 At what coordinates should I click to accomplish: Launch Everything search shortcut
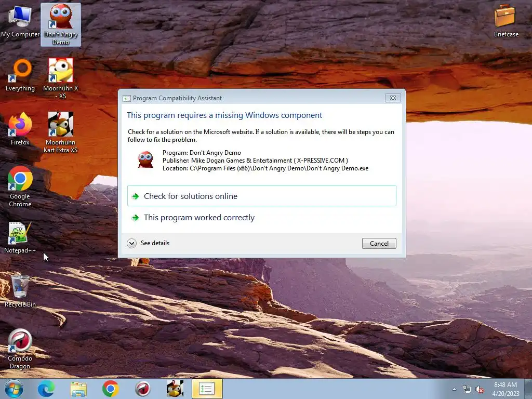[20, 75]
